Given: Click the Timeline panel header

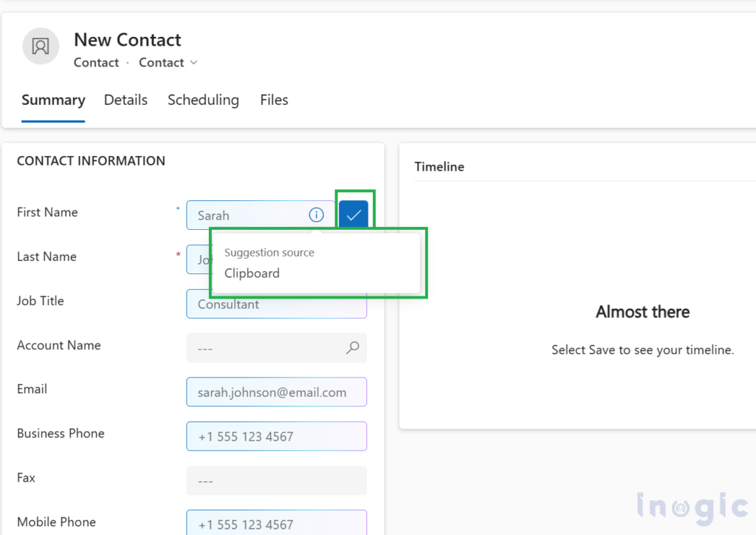Looking at the screenshot, I should (439, 166).
